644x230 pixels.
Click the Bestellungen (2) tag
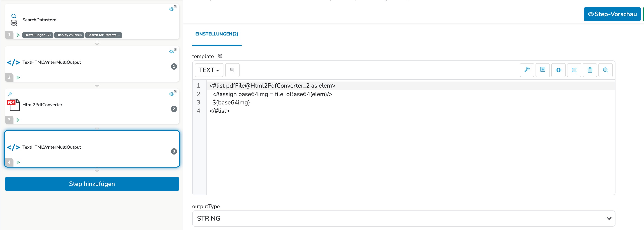[x=37, y=35]
